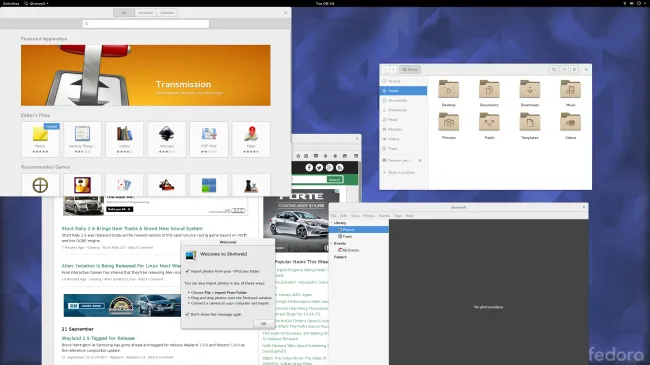Open the Transmission featured application banner
Screen dimensions: 650x365
tap(146, 75)
